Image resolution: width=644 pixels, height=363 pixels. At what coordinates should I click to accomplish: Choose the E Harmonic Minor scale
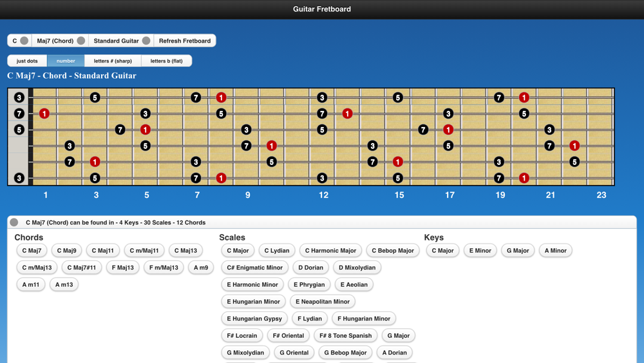tap(252, 284)
